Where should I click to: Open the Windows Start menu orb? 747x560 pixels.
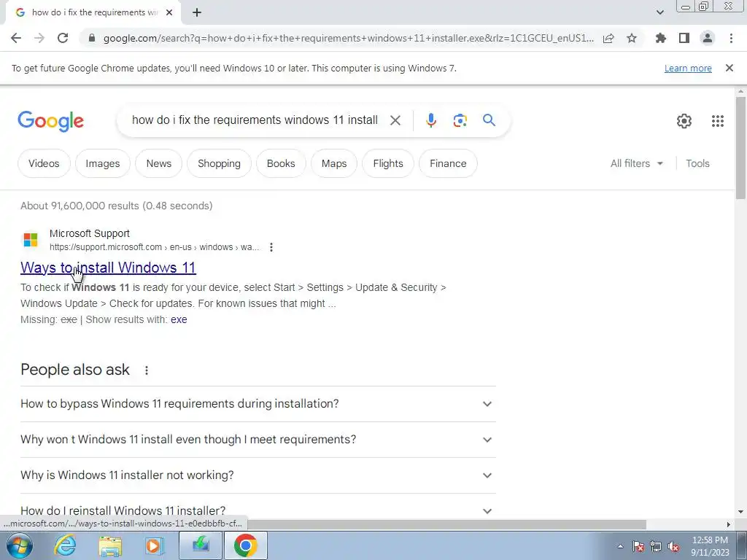click(20, 545)
